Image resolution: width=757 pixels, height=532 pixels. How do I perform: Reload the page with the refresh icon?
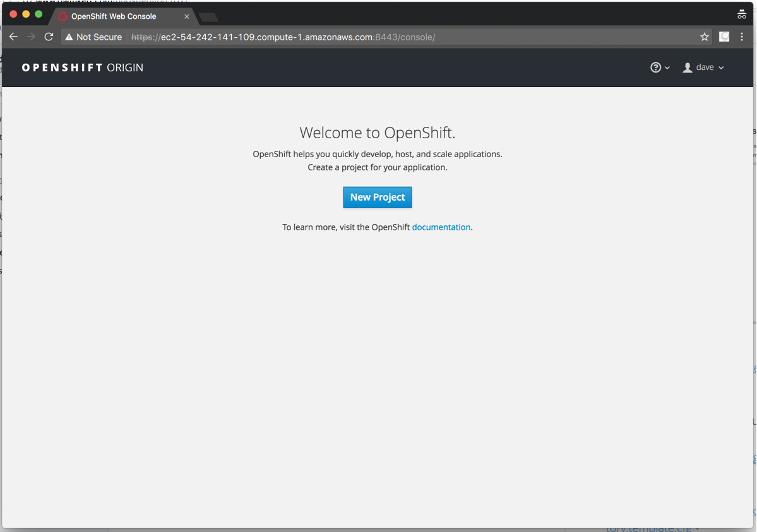49,37
